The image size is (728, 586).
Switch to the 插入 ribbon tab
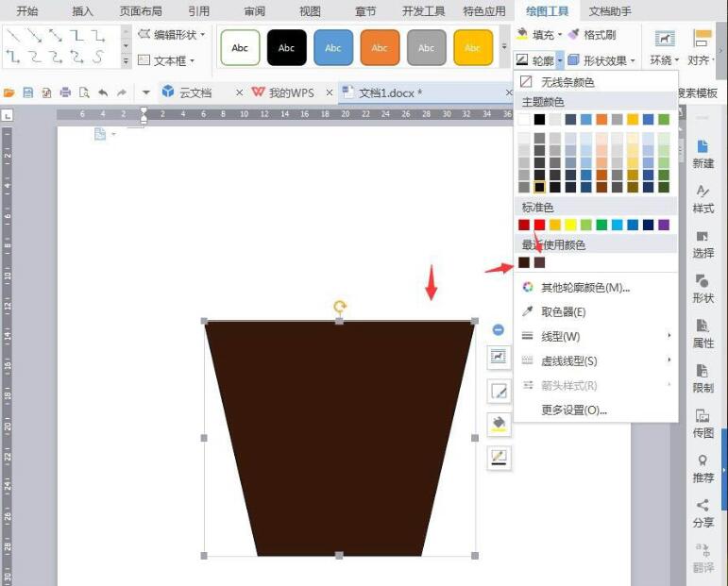(83, 11)
